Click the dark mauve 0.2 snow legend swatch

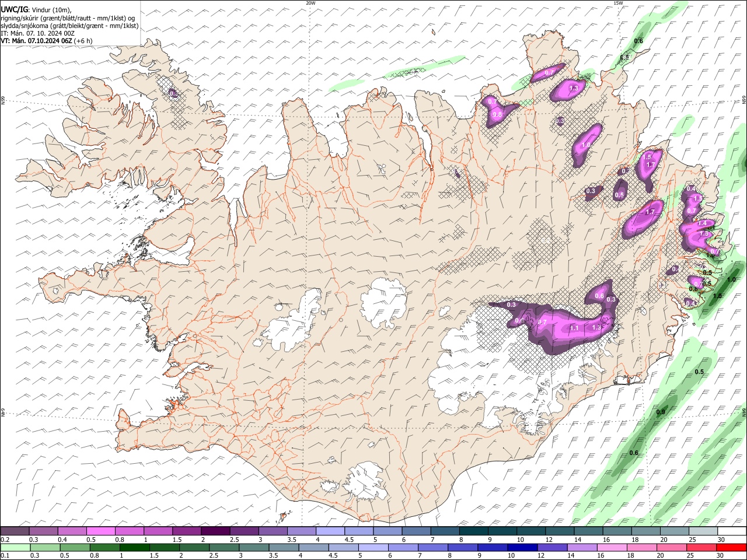pyautogui.click(x=15, y=531)
